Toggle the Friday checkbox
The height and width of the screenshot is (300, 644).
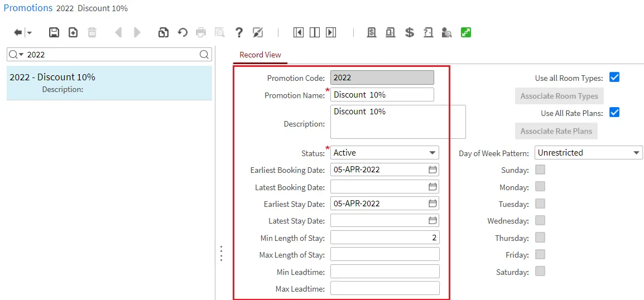coord(540,254)
